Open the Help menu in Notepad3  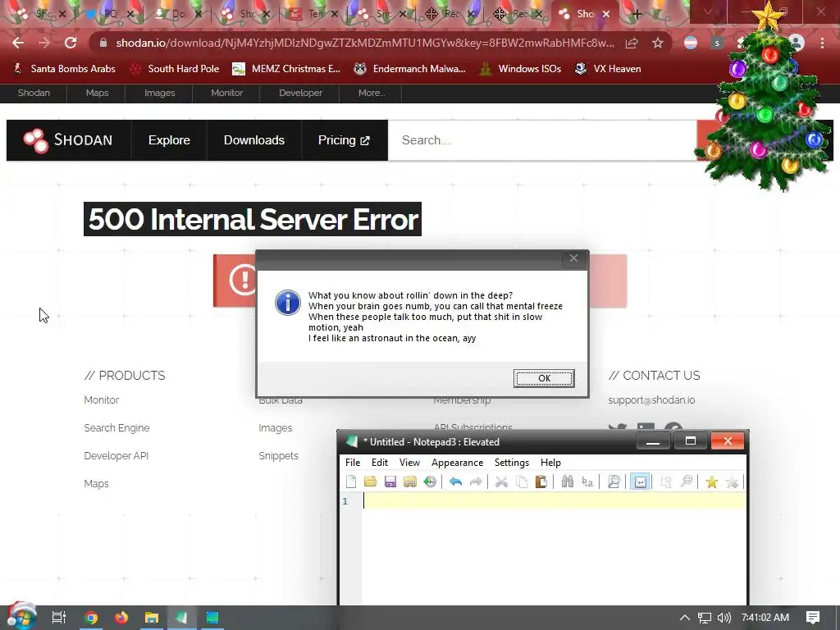[550, 463]
